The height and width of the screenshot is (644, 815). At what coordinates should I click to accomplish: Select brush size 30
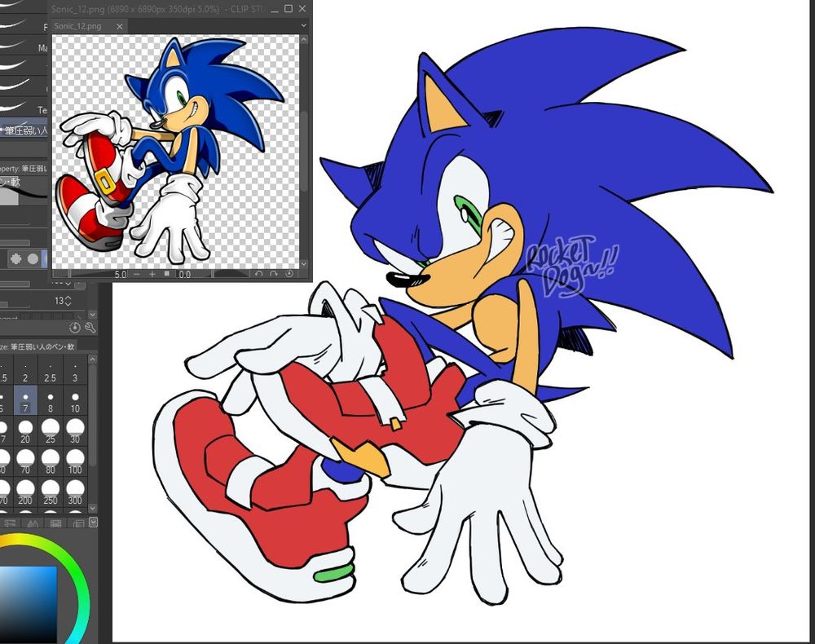[75, 431]
